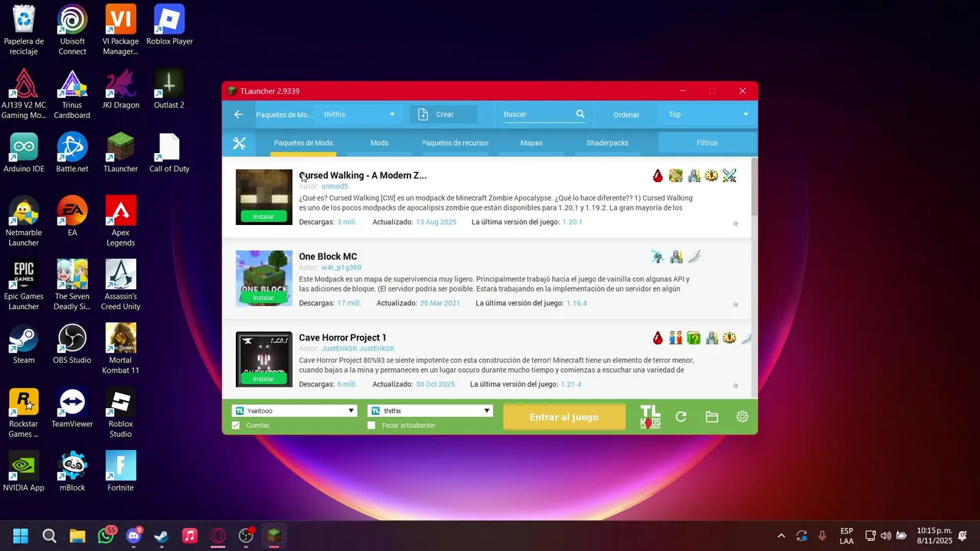Switch to the Paquetes de Mods tab

point(303,143)
